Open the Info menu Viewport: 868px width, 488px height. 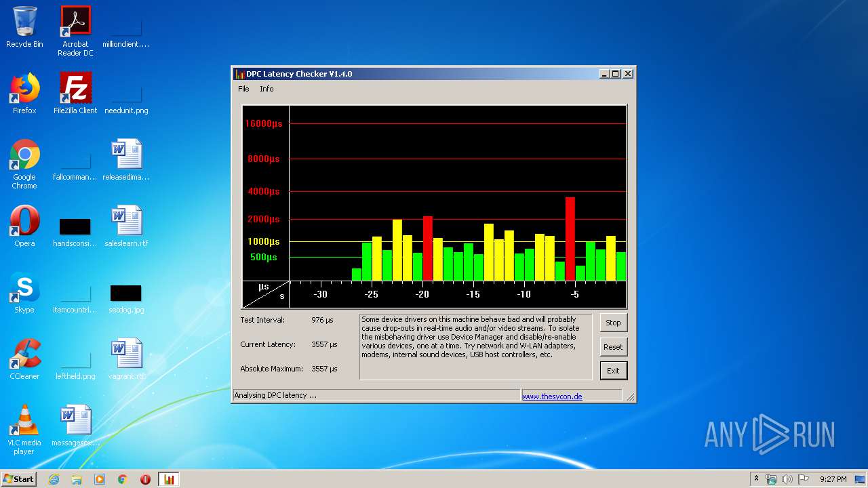(267, 89)
